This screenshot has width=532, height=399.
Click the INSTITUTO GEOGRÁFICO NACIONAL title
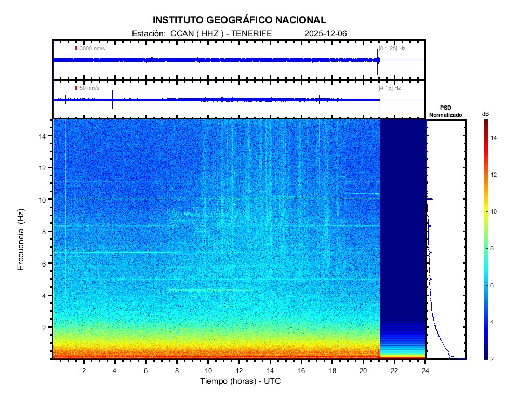pyautogui.click(x=240, y=20)
